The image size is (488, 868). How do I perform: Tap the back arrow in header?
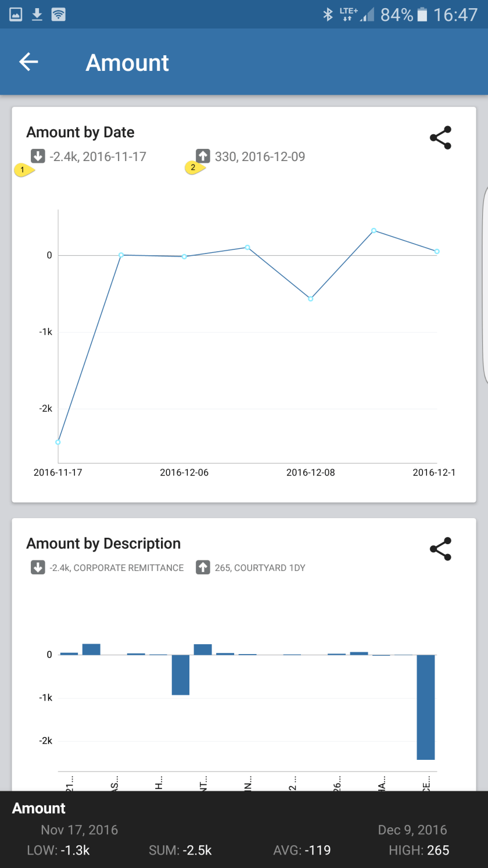click(28, 62)
